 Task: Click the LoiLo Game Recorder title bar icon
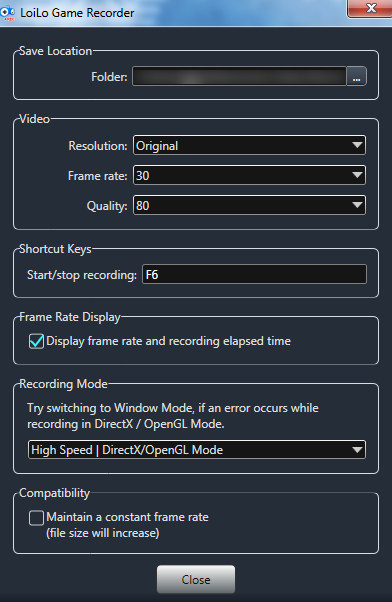[7, 13]
